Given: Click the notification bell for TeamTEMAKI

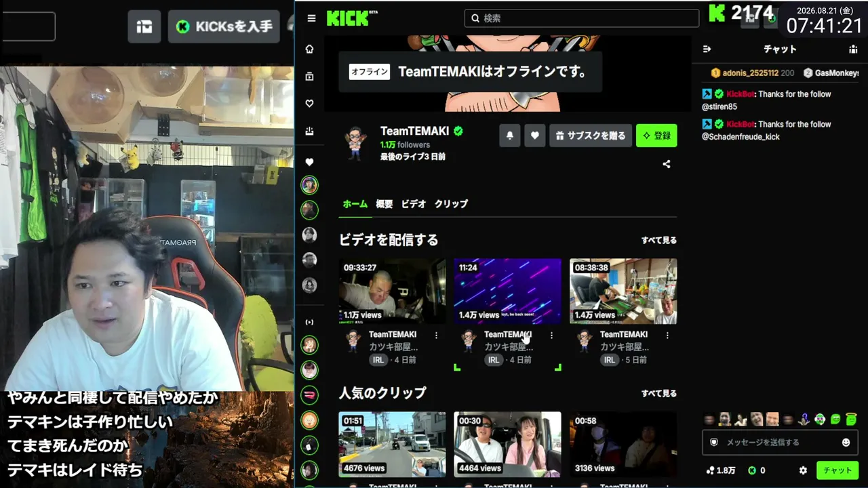Looking at the screenshot, I should 510,136.
